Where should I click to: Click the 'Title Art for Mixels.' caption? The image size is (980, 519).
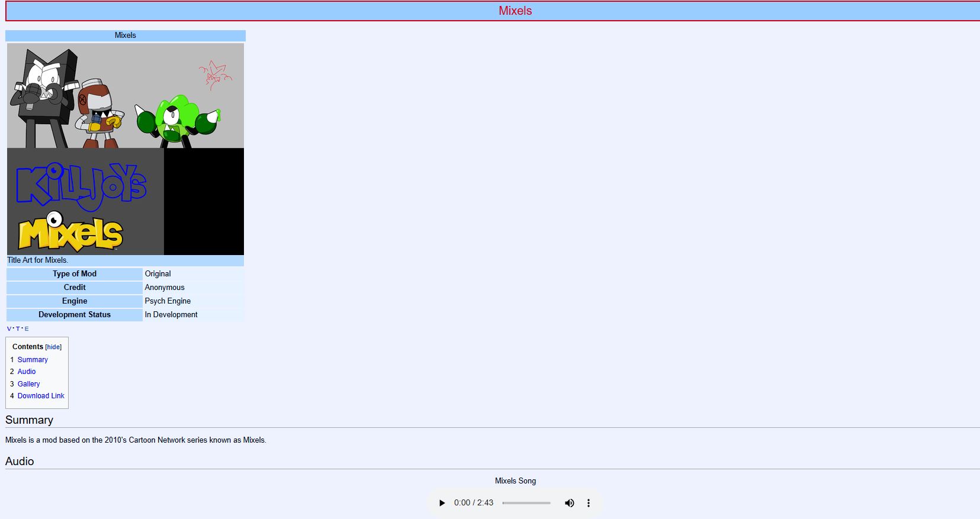tap(37, 260)
